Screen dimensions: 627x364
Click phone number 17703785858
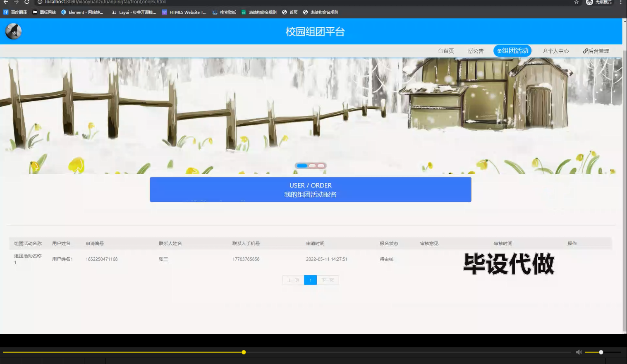coord(246,259)
